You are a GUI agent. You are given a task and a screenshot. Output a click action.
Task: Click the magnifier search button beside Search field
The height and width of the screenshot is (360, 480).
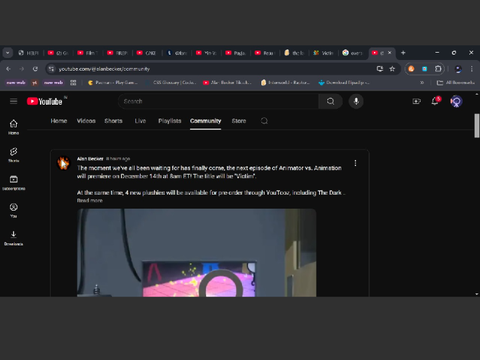coord(330,101)
